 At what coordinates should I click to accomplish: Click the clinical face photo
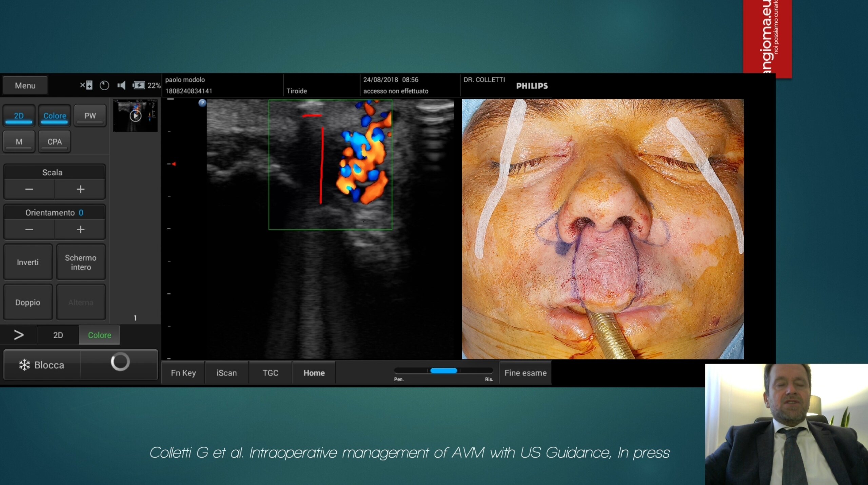click(x=603, y=229)
